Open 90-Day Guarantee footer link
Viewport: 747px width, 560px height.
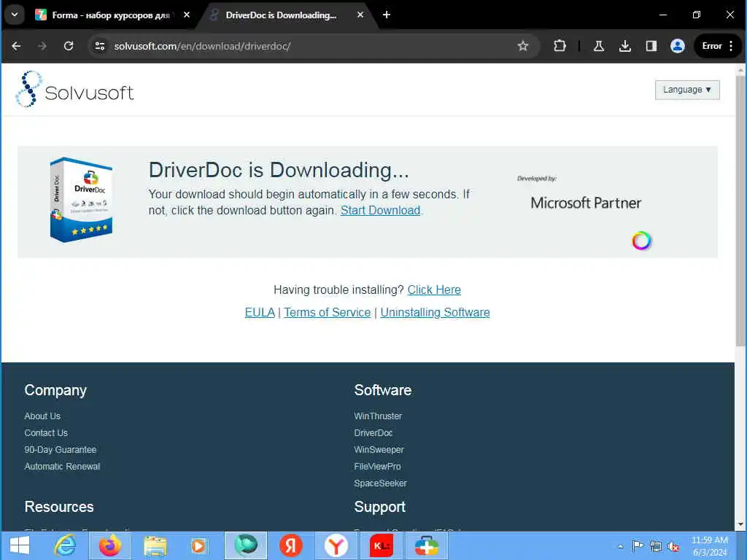(61, 449)
